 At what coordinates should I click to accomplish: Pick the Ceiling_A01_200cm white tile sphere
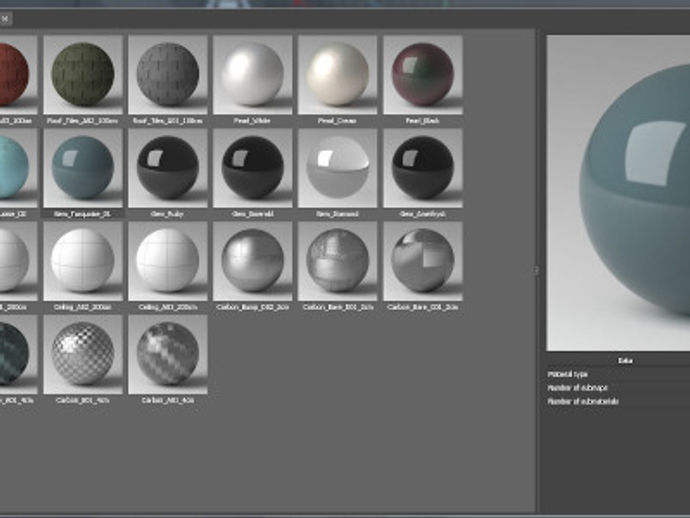click(x=168, y=261)
